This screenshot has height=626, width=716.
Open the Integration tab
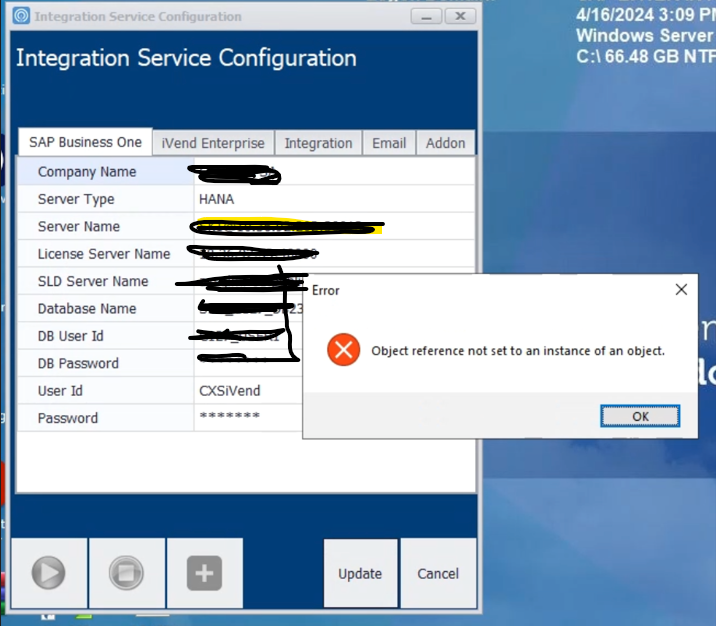tap(318, 143)
